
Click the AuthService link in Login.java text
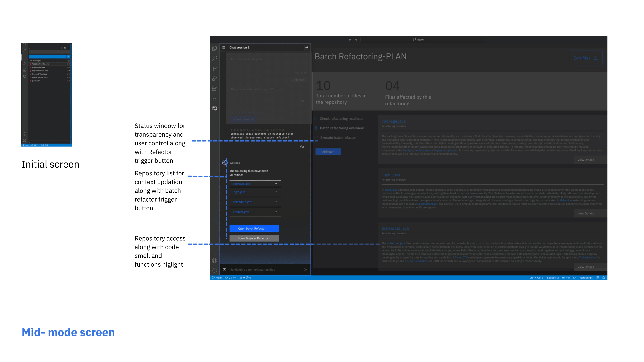564,200
